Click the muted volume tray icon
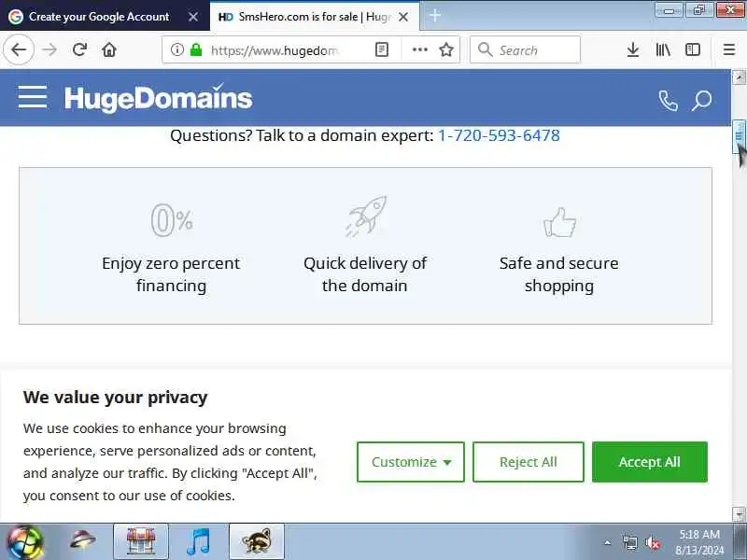The width and height of the screenshot is (747, 560). coord(652,543)
